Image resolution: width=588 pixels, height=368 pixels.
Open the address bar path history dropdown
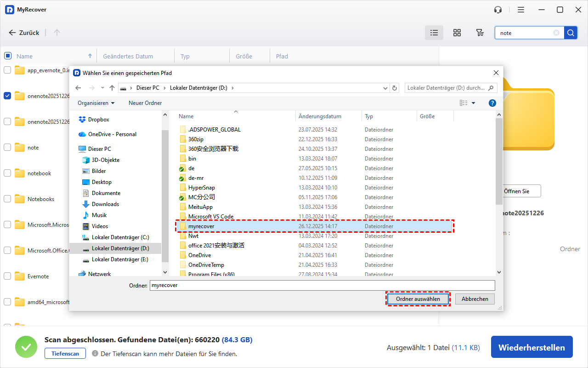click(x=385, y=88)
